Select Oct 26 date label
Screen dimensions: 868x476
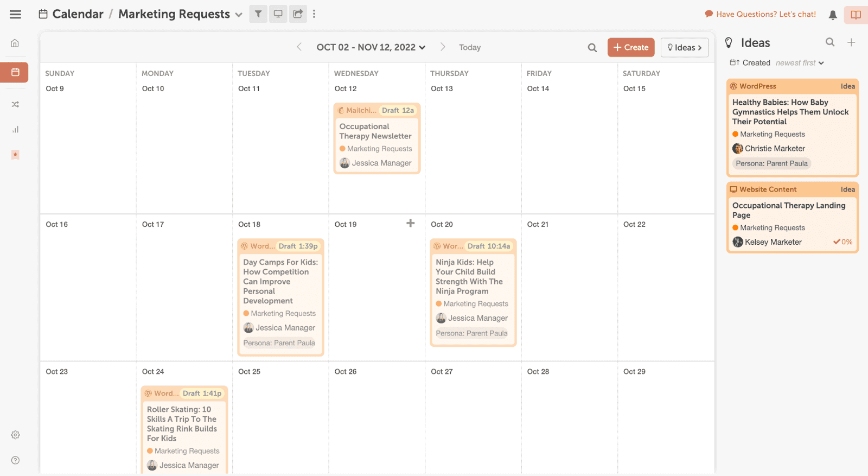[345, 371]
